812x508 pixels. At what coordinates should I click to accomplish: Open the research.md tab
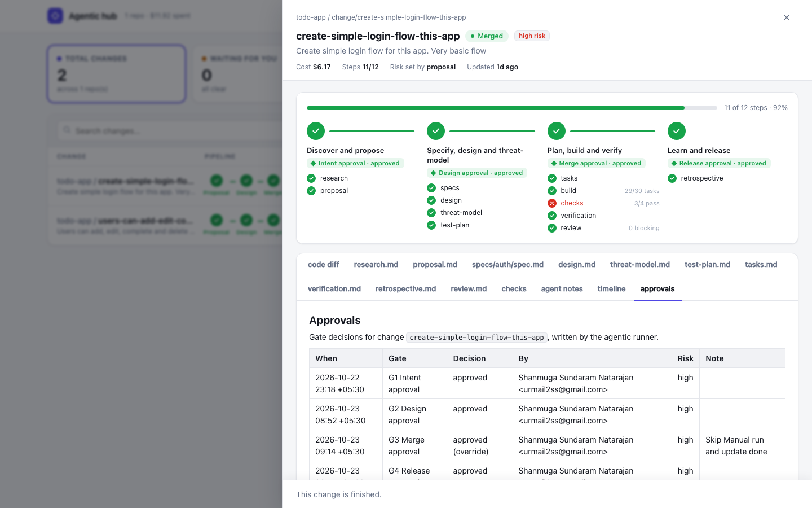click(x=376, y=264)
